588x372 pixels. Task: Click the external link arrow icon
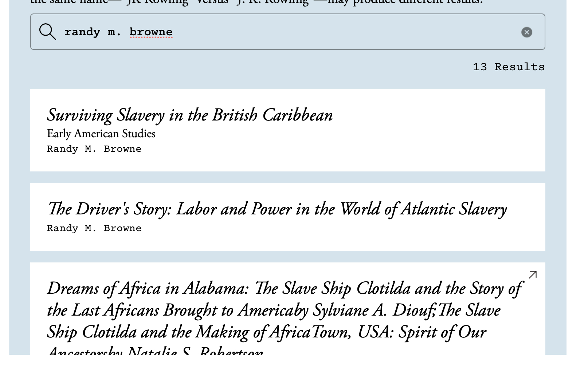(x=533, y=275)
